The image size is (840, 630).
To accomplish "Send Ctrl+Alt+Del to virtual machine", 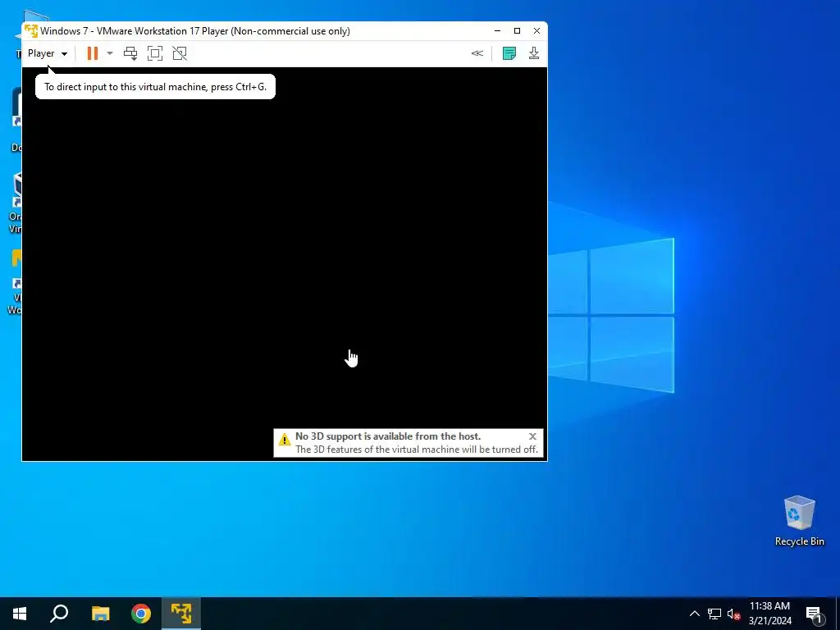I will coord(130,53).
